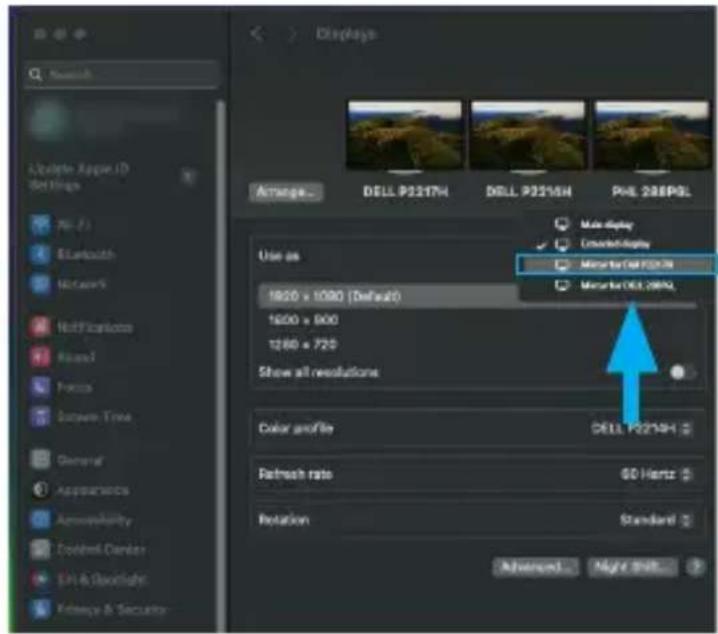Select the PHL 288P6L display thumbnail
This screenshot has height=634, width=718.
[x=652, y=136]
